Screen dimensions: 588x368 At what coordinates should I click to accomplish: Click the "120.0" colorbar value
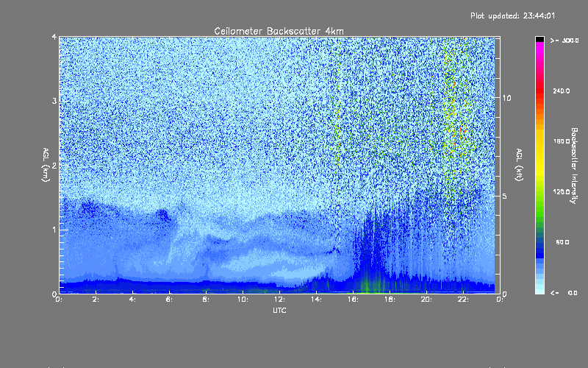pos(562,191)
